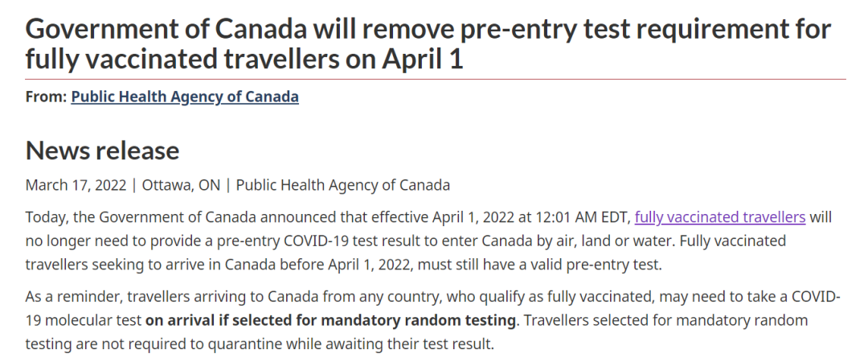This screenshot has width=868, height=362.
Task: Follow the 'fully vaccinated travellers' hyperlink
Action: (719, 216)
